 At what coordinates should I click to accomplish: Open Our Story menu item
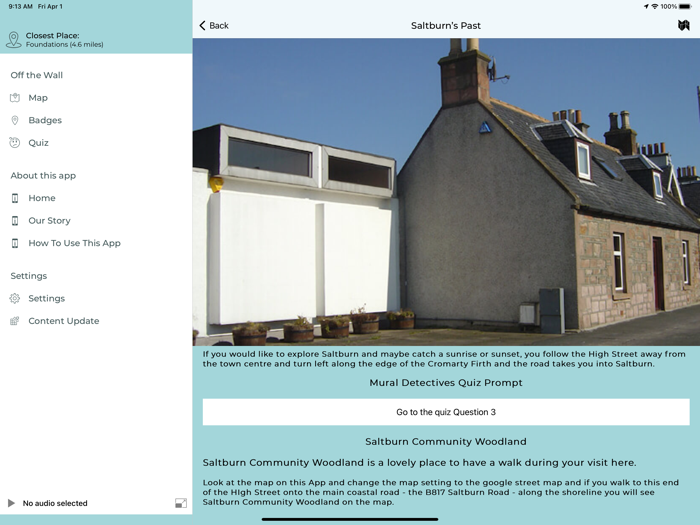[50, 221]
